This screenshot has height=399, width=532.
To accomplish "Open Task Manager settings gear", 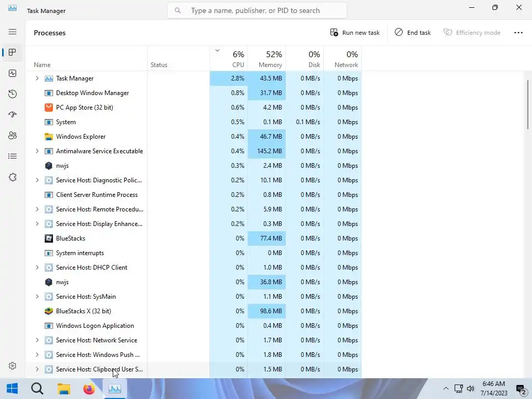I will pyautogui.click(x=12, y=366).
